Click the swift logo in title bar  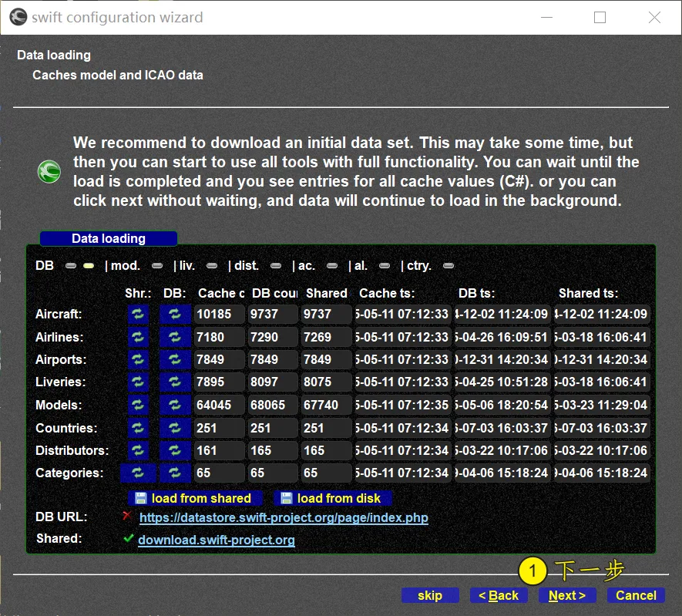pos(18,18)
